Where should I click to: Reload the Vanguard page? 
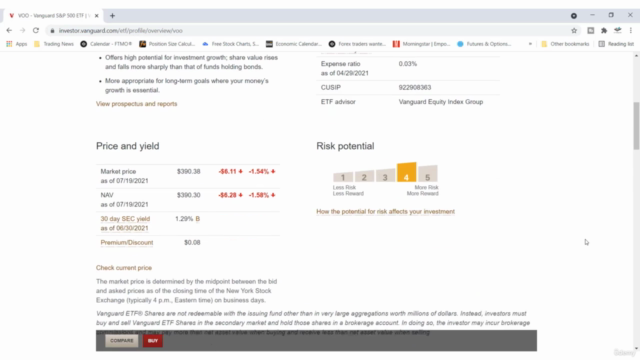point(36,31)
